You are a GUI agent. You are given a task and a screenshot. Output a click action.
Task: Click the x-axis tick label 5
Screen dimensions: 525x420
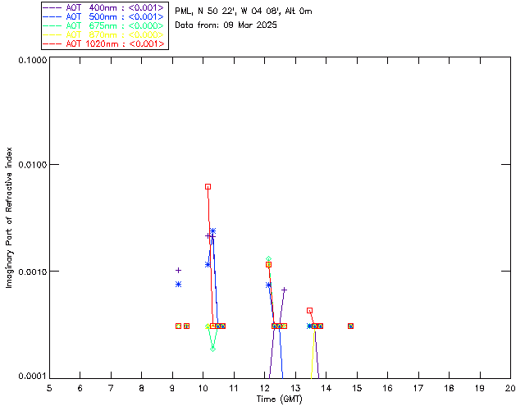pyautogui.click(x=49, y=388)
